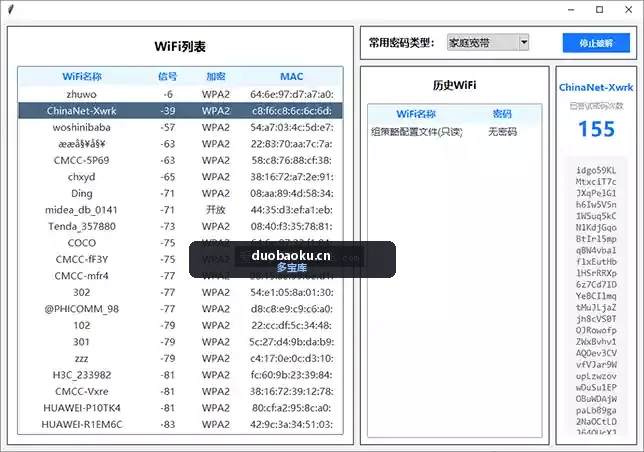644x452 pixels.
Task: Click MAC address 64:6e:97:d7:a7:a0
Action: click(x=292, y=94)
